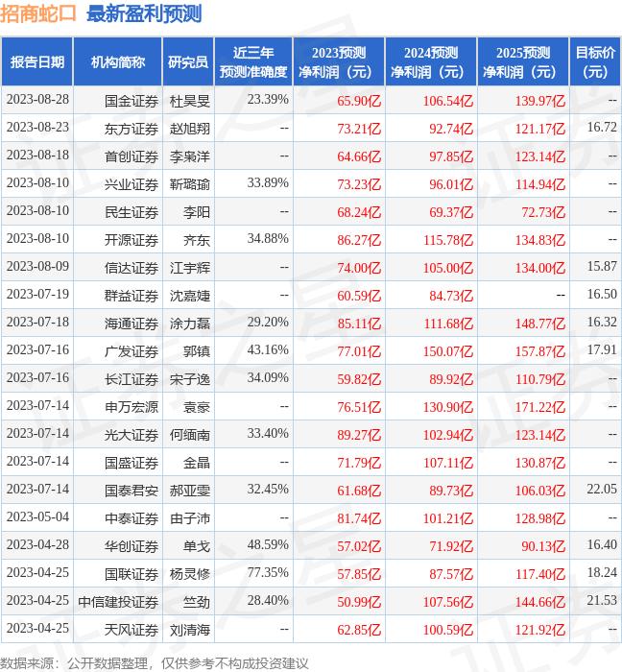
Task: Click profit value 171.22亿
Action: 540,407
